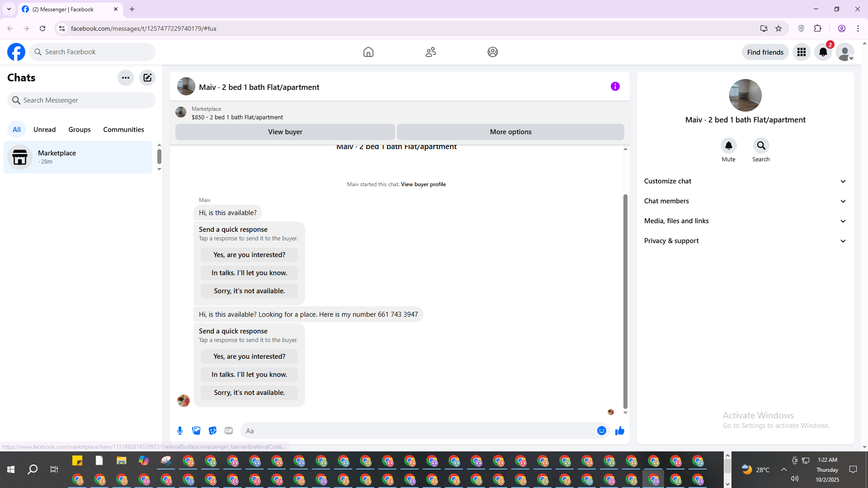Send the 'Yes, are you interested?' quick response

click(249, 357)
